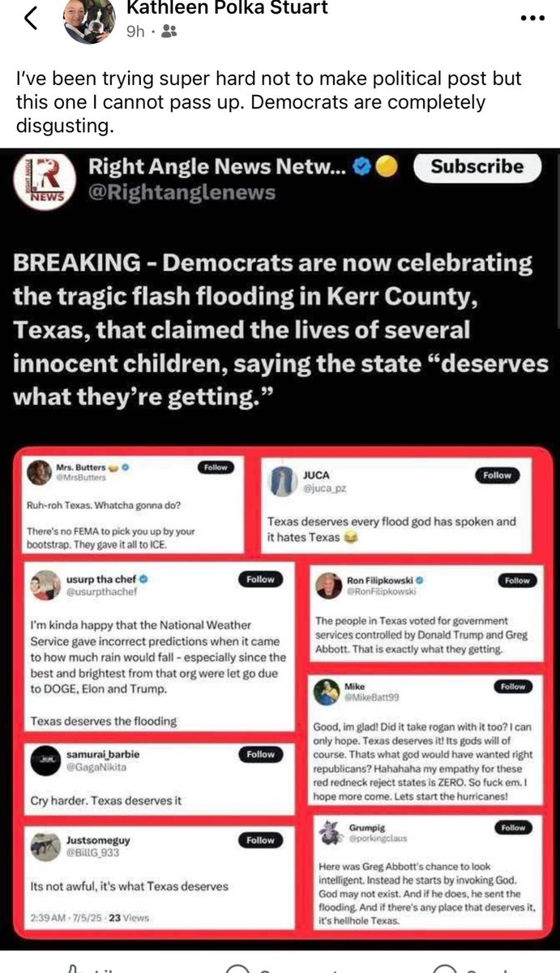
Task: Follow Ron Filipkowski
Action: pos(516,581)
